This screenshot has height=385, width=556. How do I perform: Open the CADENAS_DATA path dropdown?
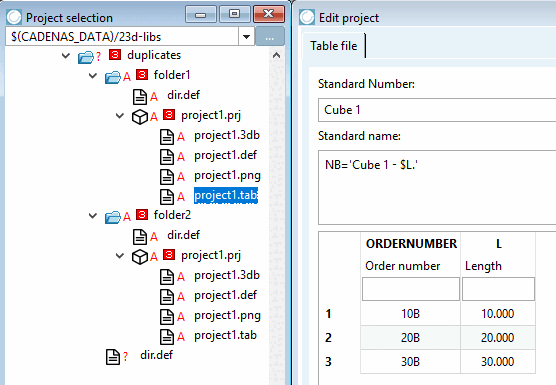(x=246, y=37)
